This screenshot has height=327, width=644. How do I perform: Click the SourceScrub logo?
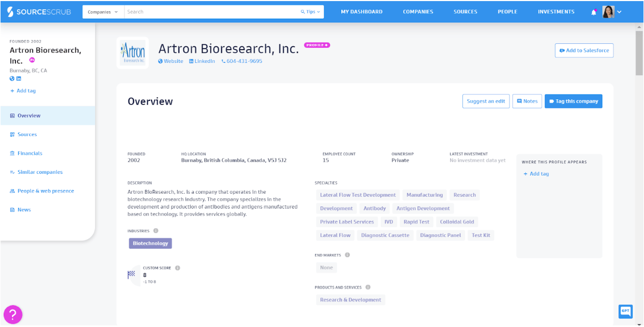point(39,12)
